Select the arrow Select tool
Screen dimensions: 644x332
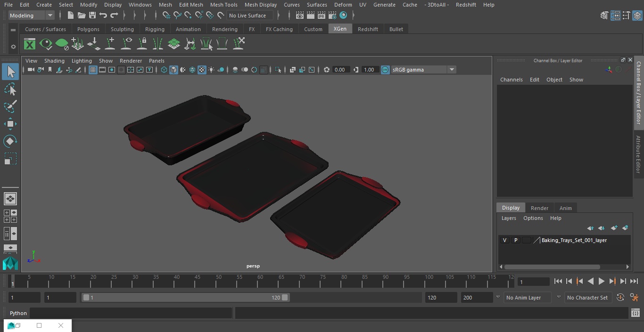10,72
